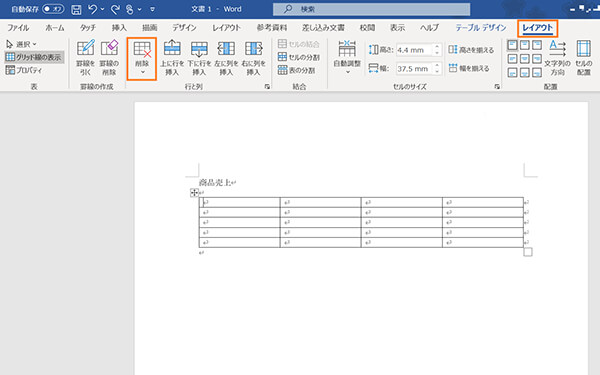Open the 行と列 dialog launcher
Screen dimensions: 600x375
[x=267, y=87]
